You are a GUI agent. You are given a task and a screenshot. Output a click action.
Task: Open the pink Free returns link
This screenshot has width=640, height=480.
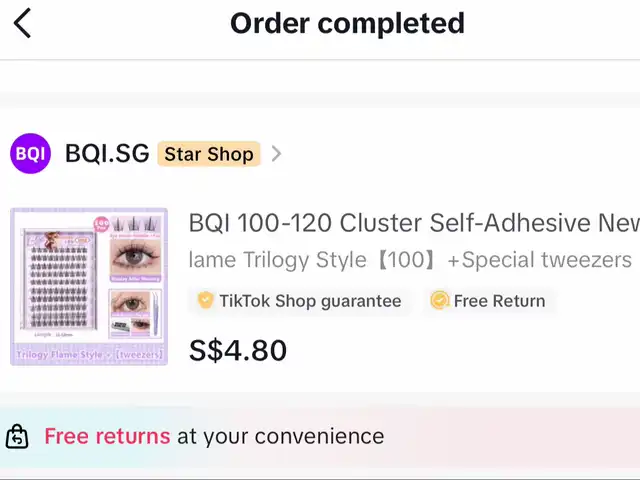click(x=107, y=436)
